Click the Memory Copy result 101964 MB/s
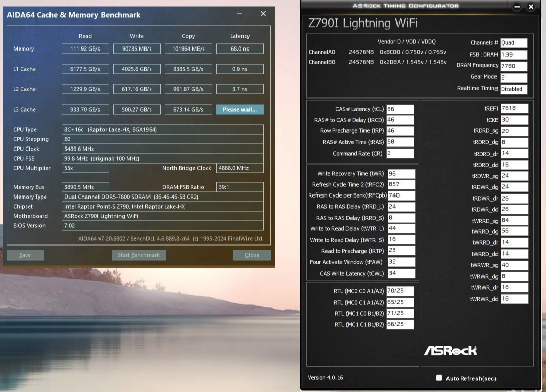Viewport: 546px width, 392px height. (188, 48)
